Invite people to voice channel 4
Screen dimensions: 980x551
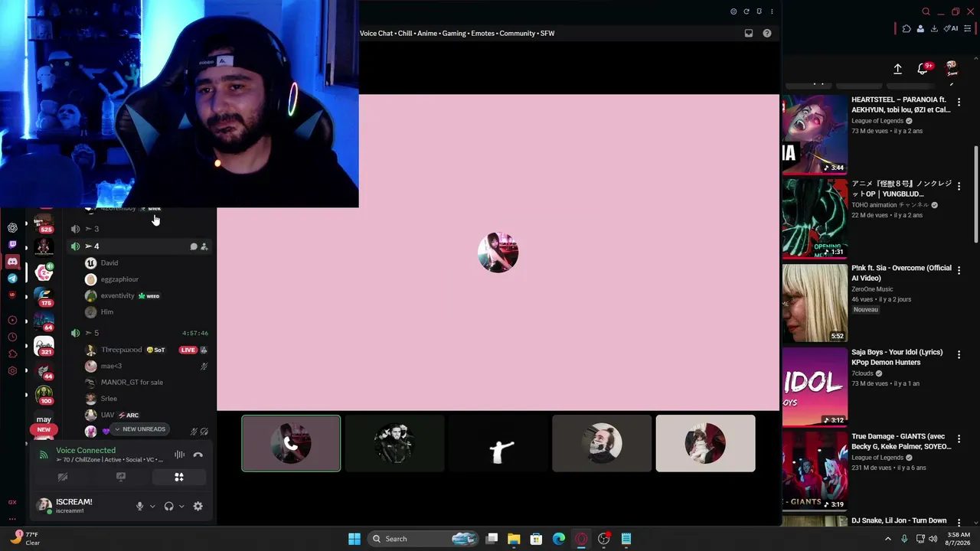tap(204, 246)
